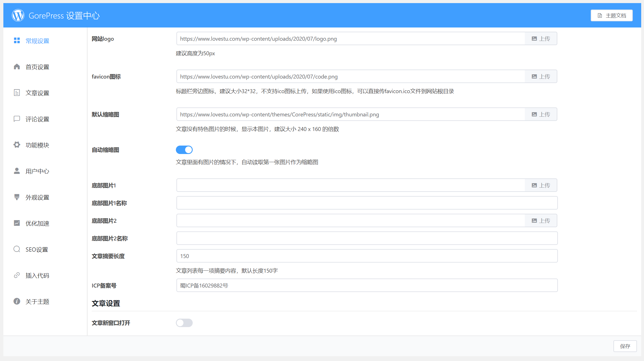This screenshot has height=361, width=644.
Task: Disable the 自动缩略图 toggle
Action: coord(184,150)
